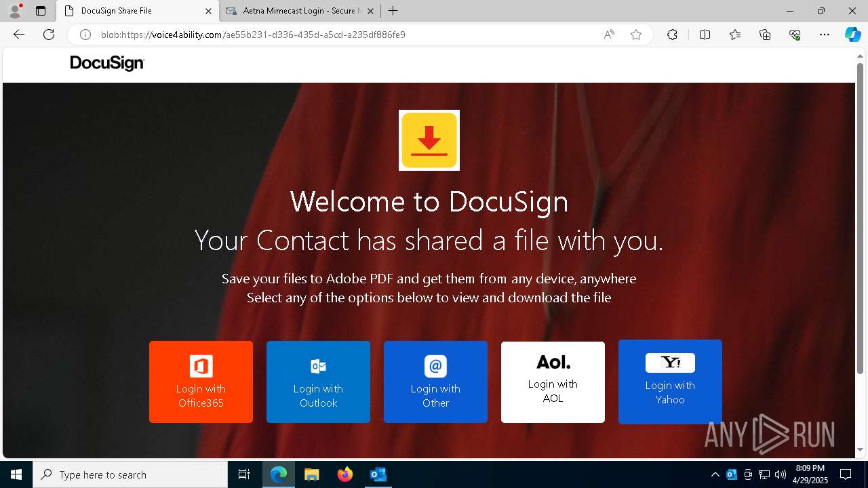Open browser Extensions puzzle icon
The width and height of the screenshot is (868, 488).
(x=672, y=35)
